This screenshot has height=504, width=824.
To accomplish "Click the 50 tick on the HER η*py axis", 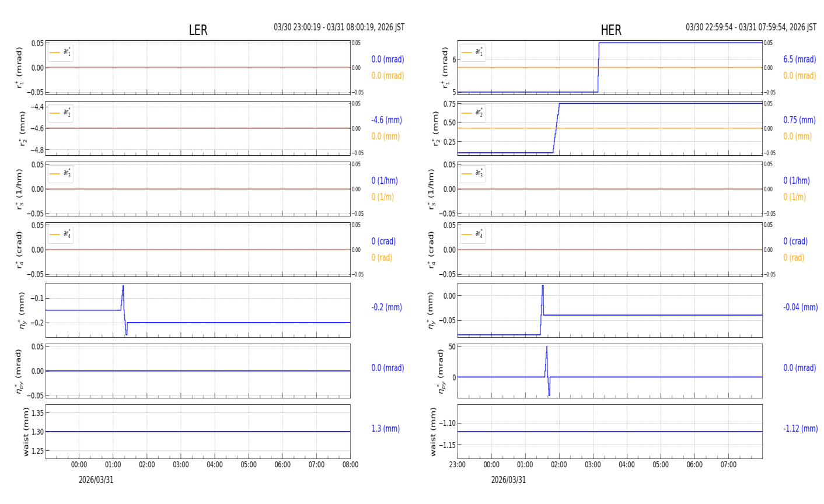I will pos(452,348).
